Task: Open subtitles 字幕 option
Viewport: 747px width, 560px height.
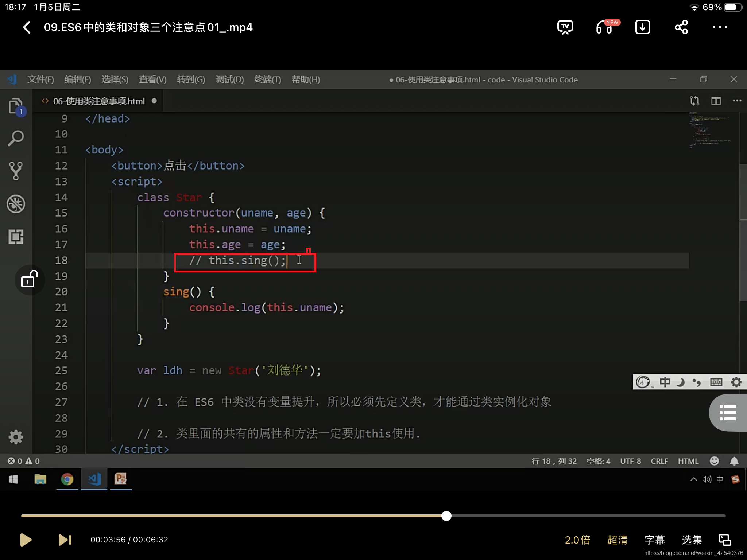Action: click(655, 540)
